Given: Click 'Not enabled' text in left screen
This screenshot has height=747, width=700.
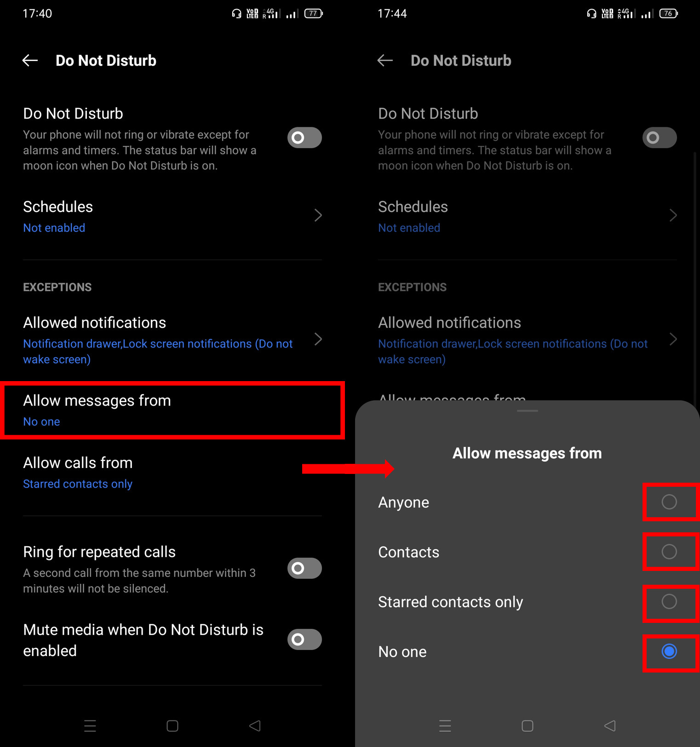Looking at the screenshot, I should 54,228.
